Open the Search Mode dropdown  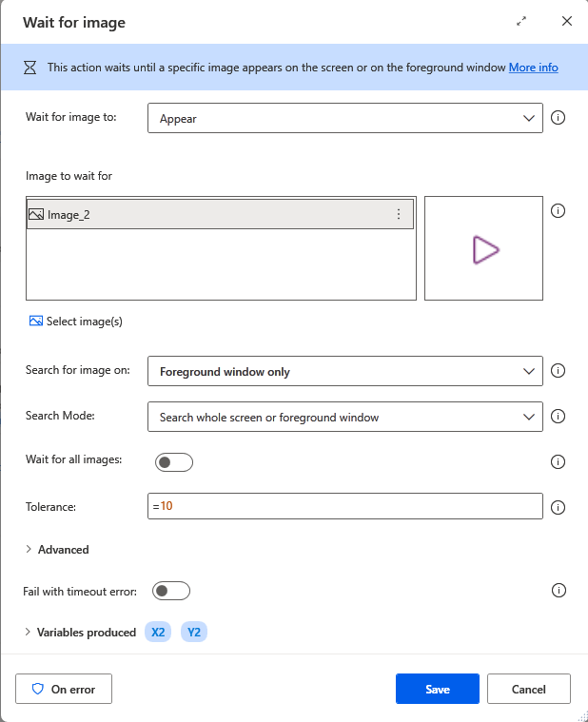pyautogui.click(x=344, y=417)
